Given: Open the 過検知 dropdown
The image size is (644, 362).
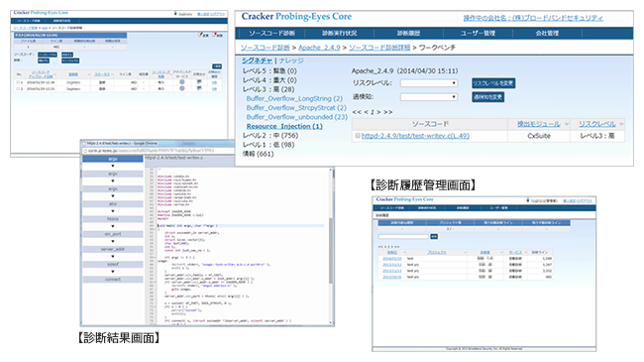Looking at the screenshot, I should coord(429,97).
